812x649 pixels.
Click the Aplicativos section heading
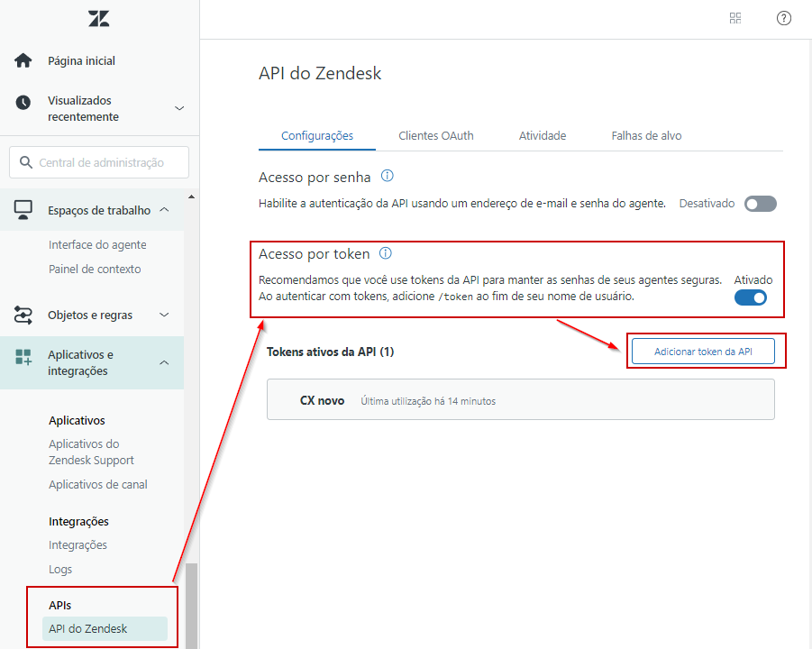[x=77, y=420]
